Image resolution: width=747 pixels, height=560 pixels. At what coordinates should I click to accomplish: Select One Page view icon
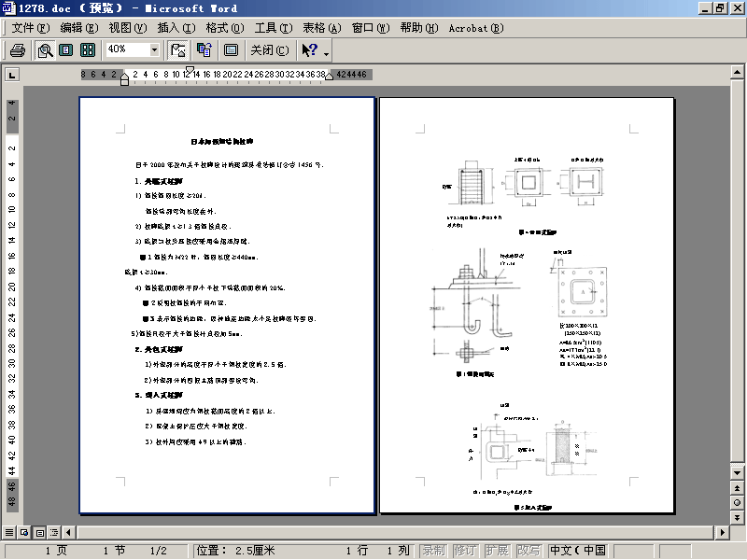click(65, 50)
